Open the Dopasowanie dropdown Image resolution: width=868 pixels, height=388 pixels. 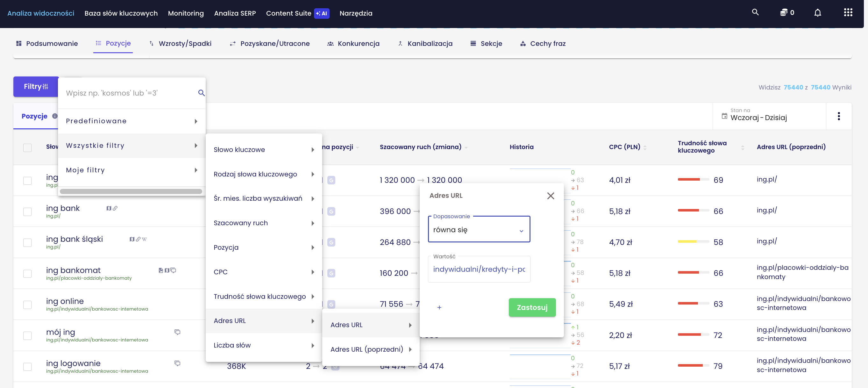479,230
